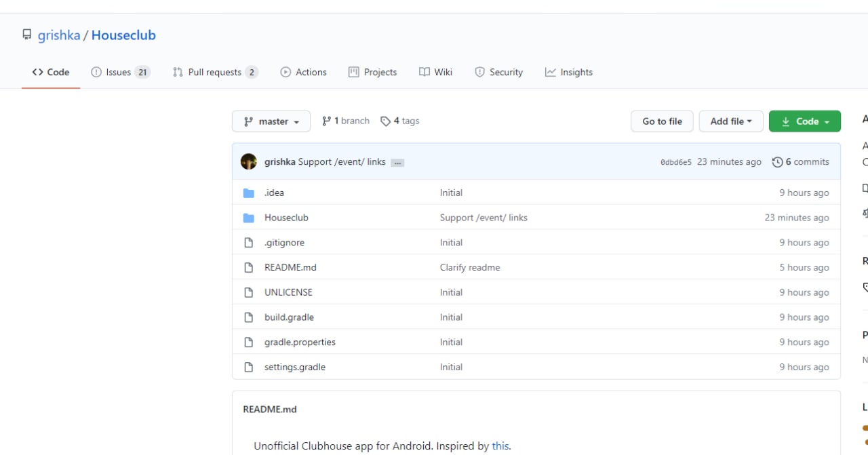Open the Add file dropdown
The width and height of the screenshot is (868, 455).
731,121
